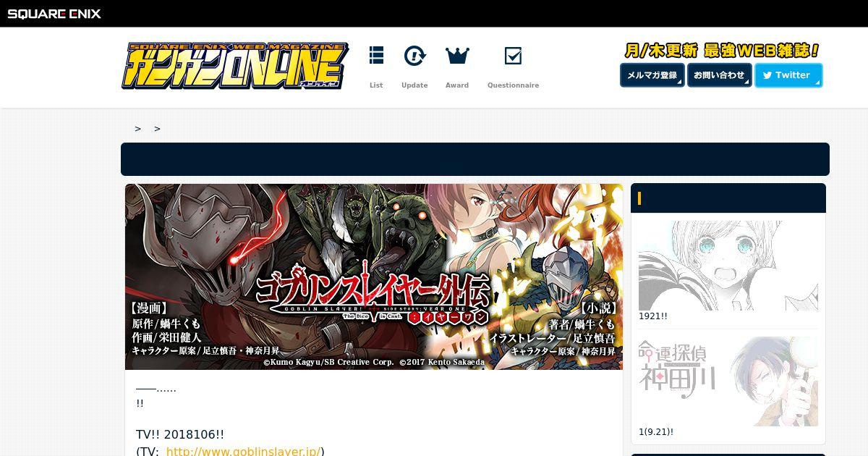Follow the goblinslayer.jp link
Image resolution: width=868 pixels, height=456 pixels.
click(243, 451)
